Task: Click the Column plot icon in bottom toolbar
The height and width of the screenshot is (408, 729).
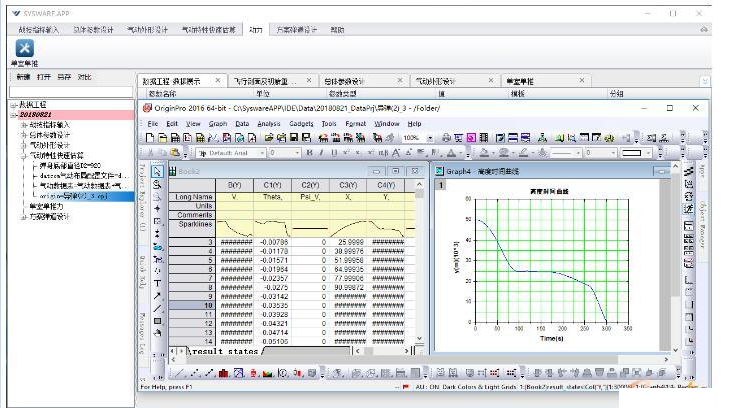Action: click(224, 373)
